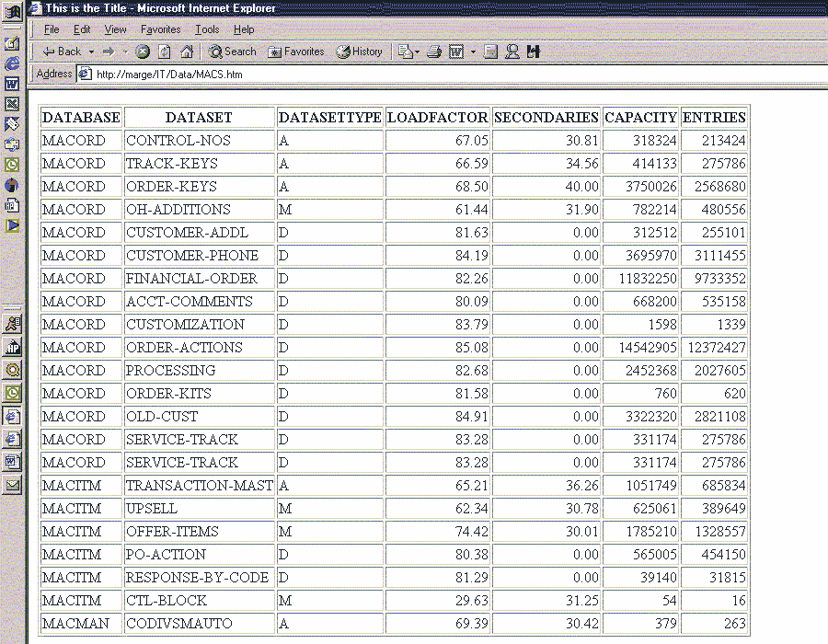Open the Edit menu

tap(82, 29)
